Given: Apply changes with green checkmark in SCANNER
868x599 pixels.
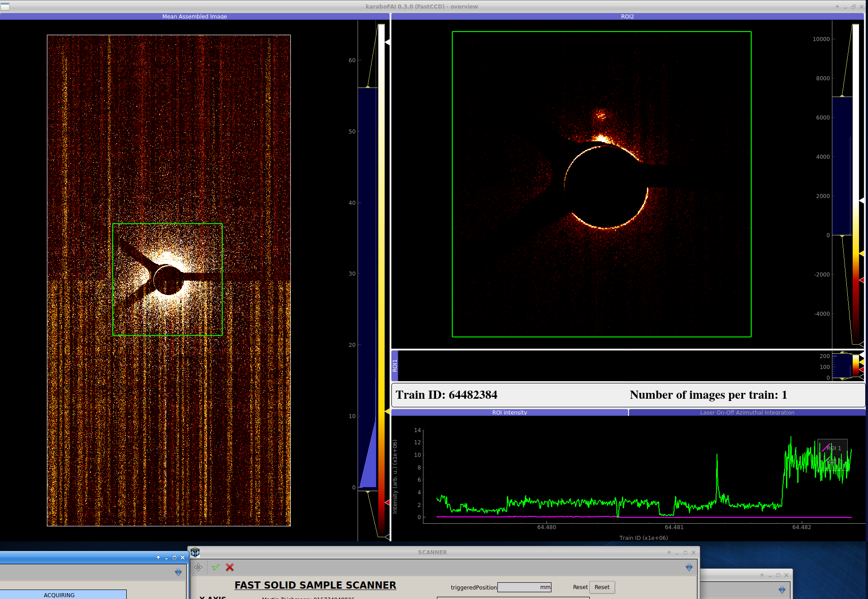Looking at the screenshot, I should pyautogui.click(x=216, y=567).
